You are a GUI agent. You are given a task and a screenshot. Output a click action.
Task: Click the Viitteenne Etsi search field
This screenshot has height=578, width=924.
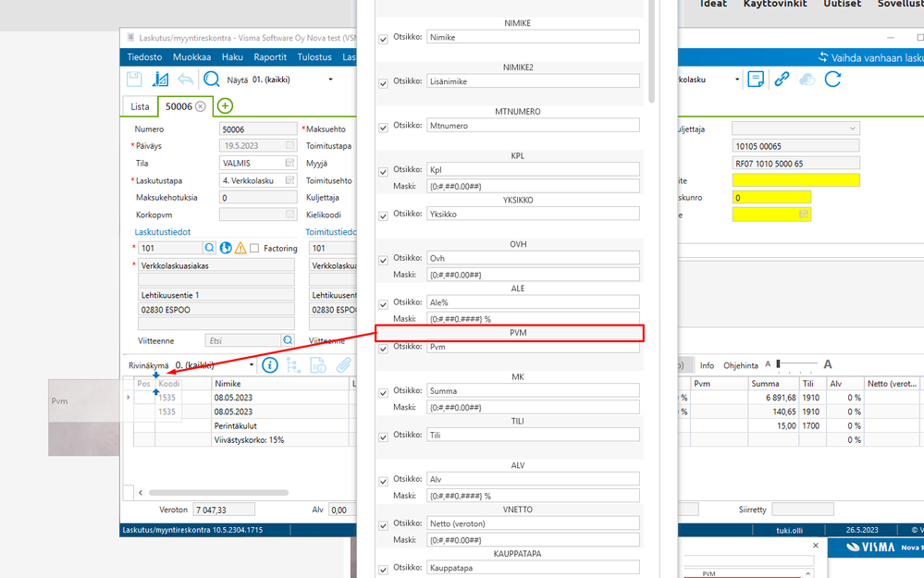click(x=243, y=340)
